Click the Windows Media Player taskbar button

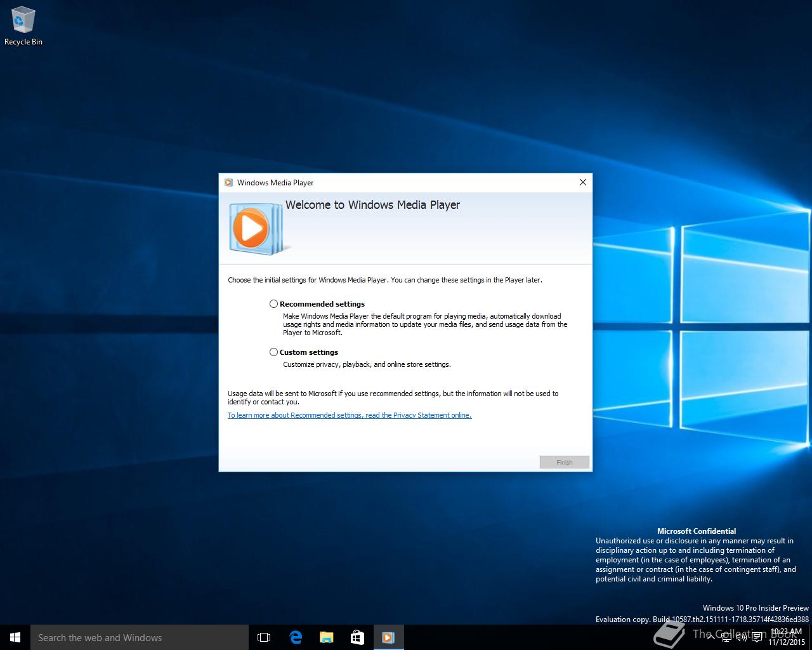(x=388, y=637)
